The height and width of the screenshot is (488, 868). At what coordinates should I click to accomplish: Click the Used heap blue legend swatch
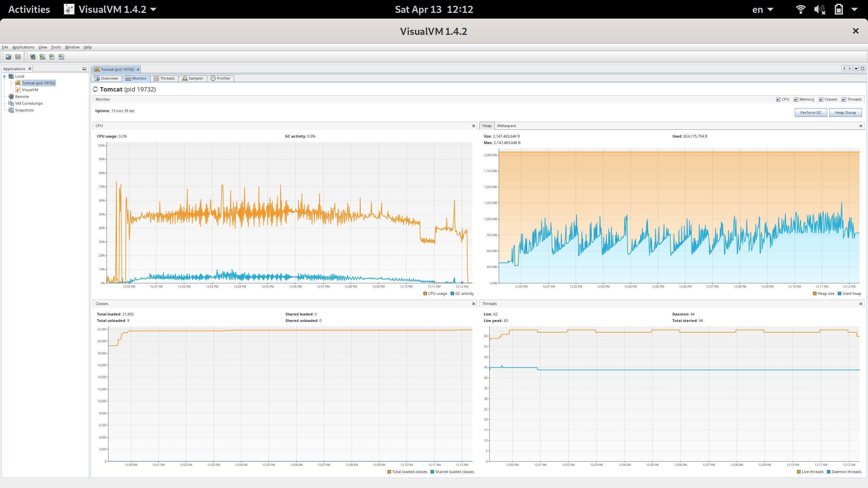[840, 294]
